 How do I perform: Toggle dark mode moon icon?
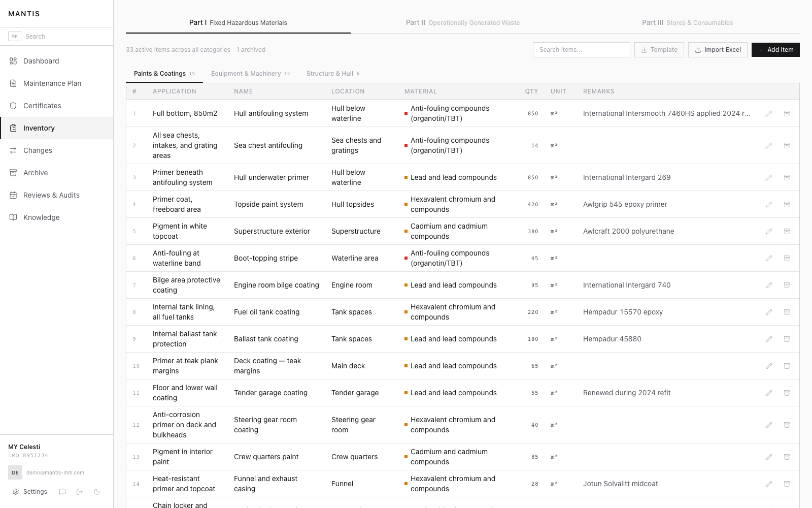(x=97, y=492)
